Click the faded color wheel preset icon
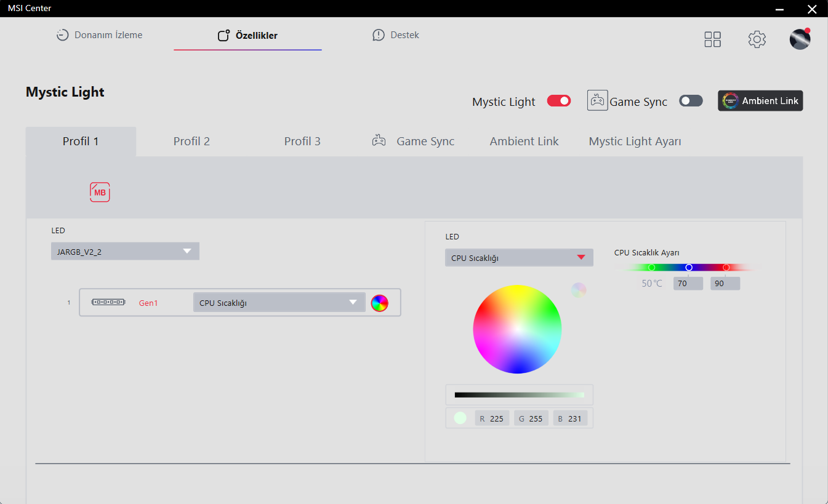828x504 pixels. coord(579,290)
